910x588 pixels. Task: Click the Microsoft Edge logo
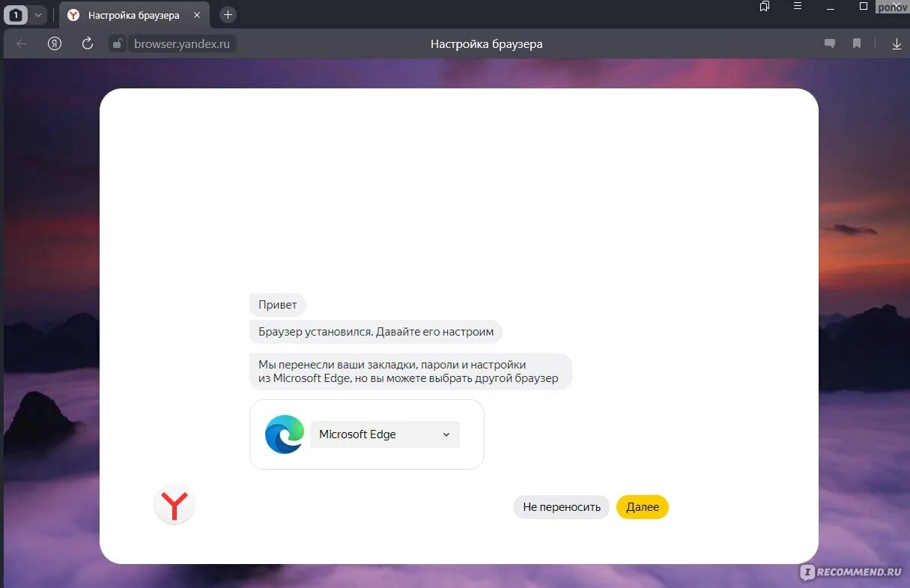[285, 434]
